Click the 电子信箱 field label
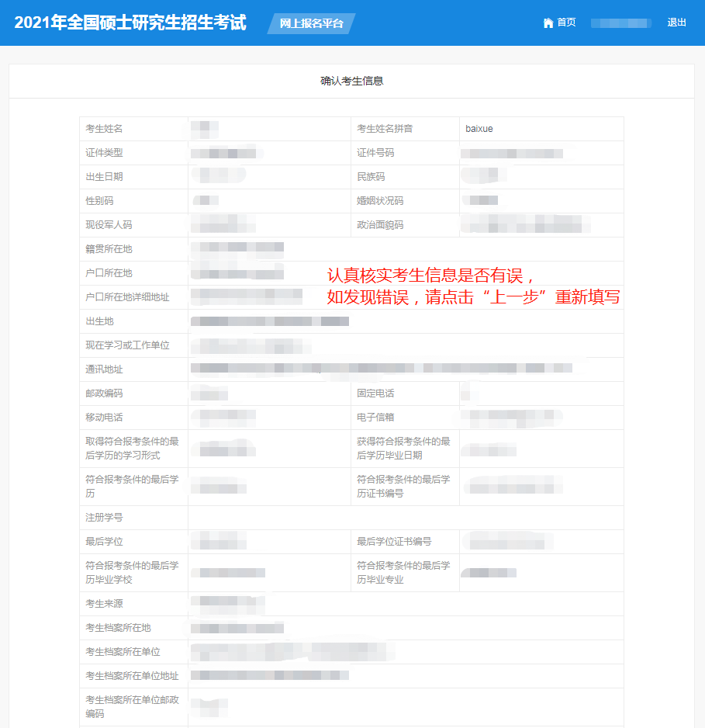Screen dimensions: 705x728 pyautogui.click(x=375, y=418)
